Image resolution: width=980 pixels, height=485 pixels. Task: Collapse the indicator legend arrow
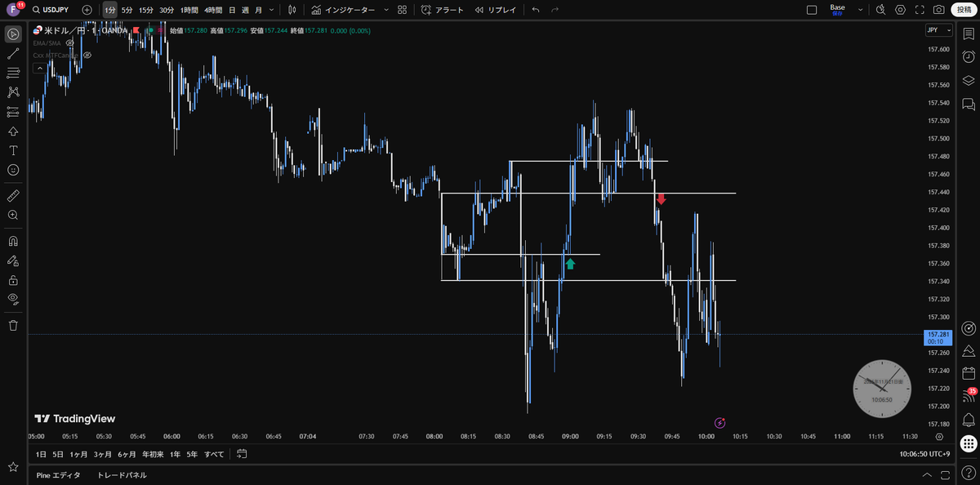coord(38,68)
